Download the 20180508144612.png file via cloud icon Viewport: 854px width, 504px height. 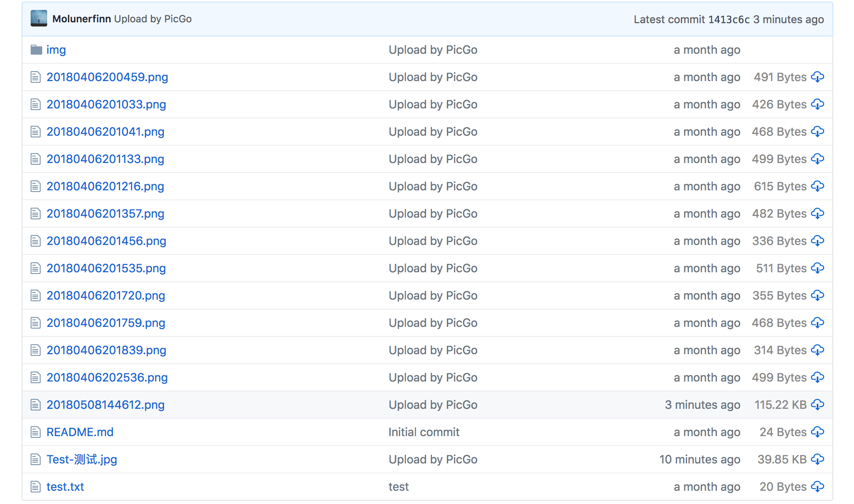coord(817,405)
